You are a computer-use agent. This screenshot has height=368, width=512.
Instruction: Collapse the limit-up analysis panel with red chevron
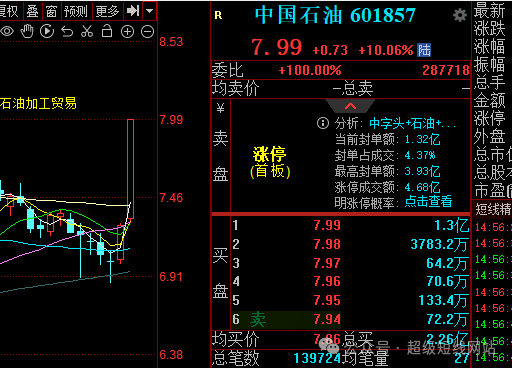pyautogui.click(x=350, y=106)
